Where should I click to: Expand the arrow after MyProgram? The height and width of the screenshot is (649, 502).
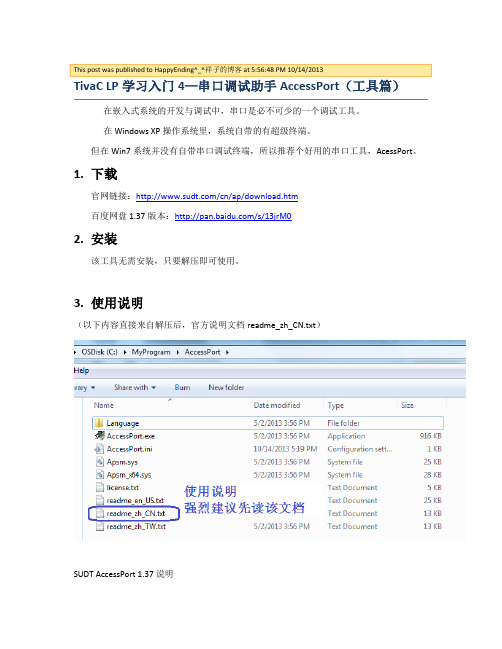(x=178, y=352)
